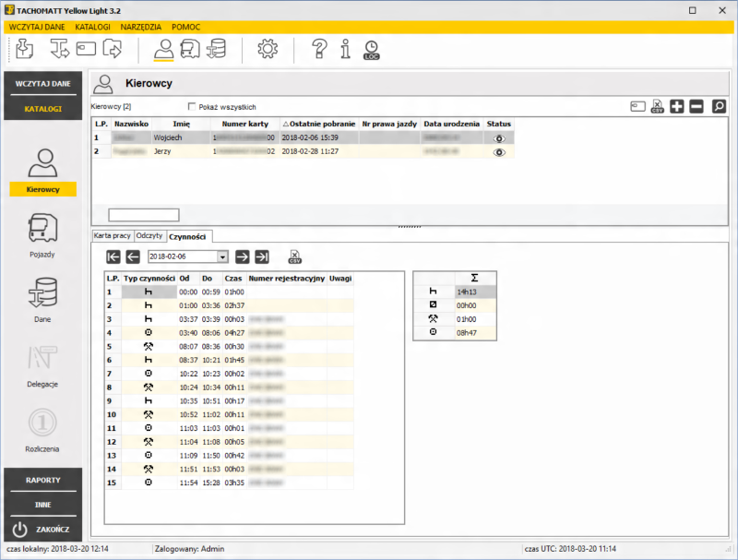This screenshot has height=560, width=738.
Task: Export activities list to CSV
Action: coord(295,256)
